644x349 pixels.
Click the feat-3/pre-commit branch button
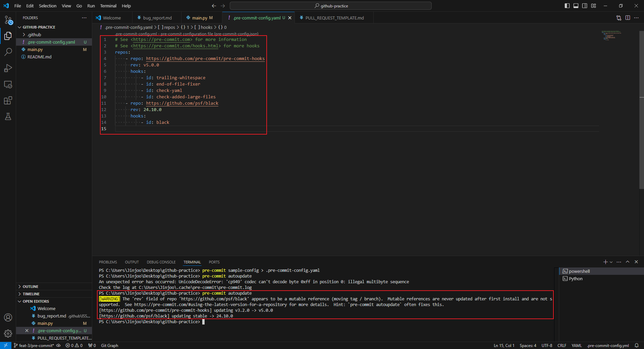tap(34, 345)
